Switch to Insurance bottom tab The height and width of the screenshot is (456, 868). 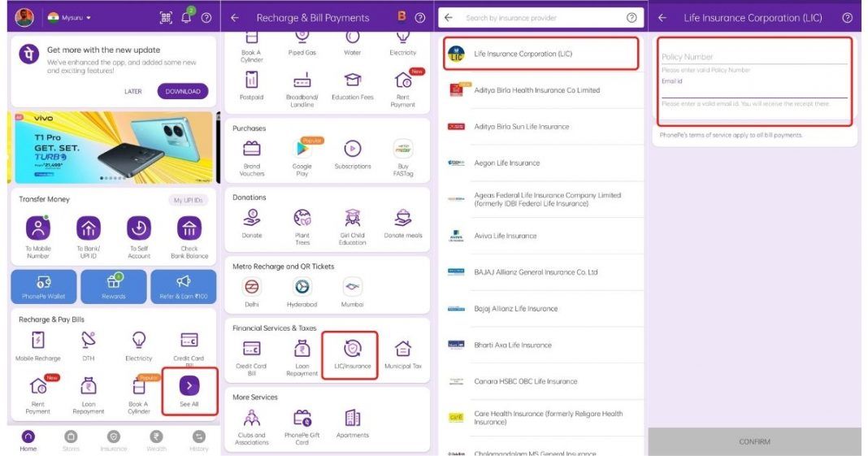coord(114,441)
